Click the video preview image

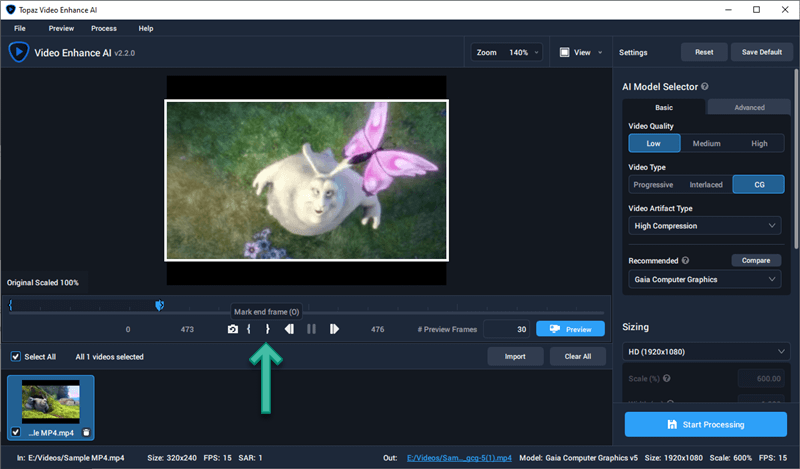(x=306, y=180)
